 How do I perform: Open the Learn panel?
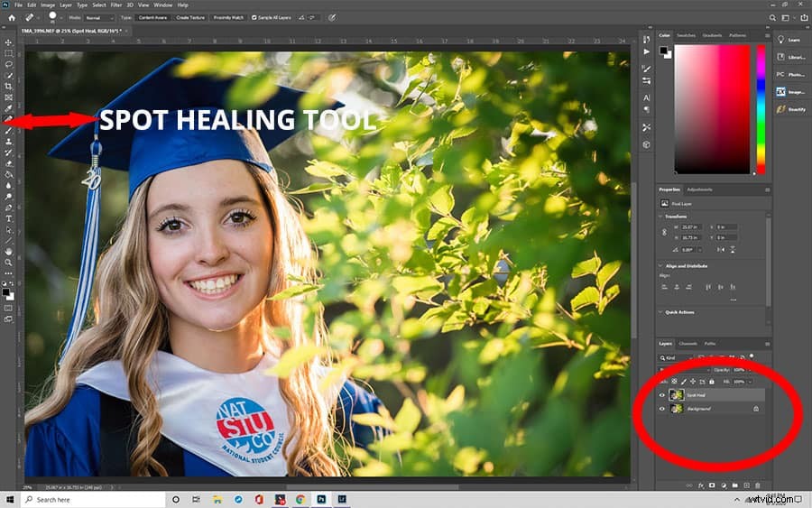click(x=789, y=40)
